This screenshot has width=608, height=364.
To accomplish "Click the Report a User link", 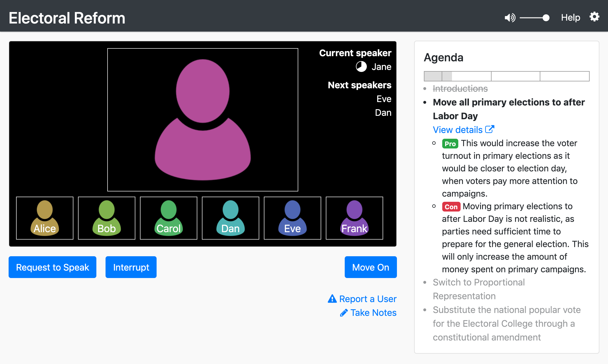I will point(368,299).
